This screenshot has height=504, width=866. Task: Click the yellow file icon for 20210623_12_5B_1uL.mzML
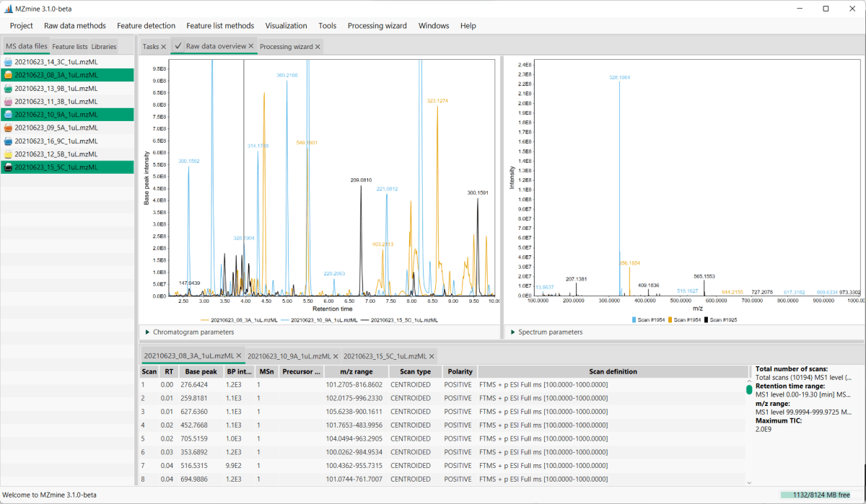[9, 154]
